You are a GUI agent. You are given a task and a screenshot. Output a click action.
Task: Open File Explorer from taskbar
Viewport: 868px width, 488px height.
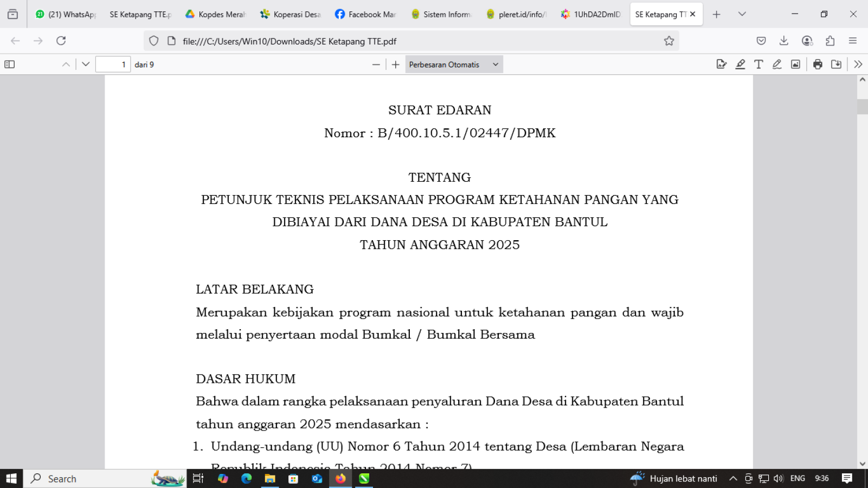(270, 479)
